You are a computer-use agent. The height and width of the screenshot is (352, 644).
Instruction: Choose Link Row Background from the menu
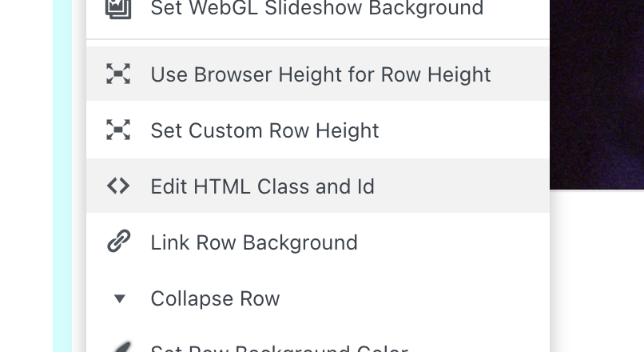pyautogui.click(x=254, y=242)
